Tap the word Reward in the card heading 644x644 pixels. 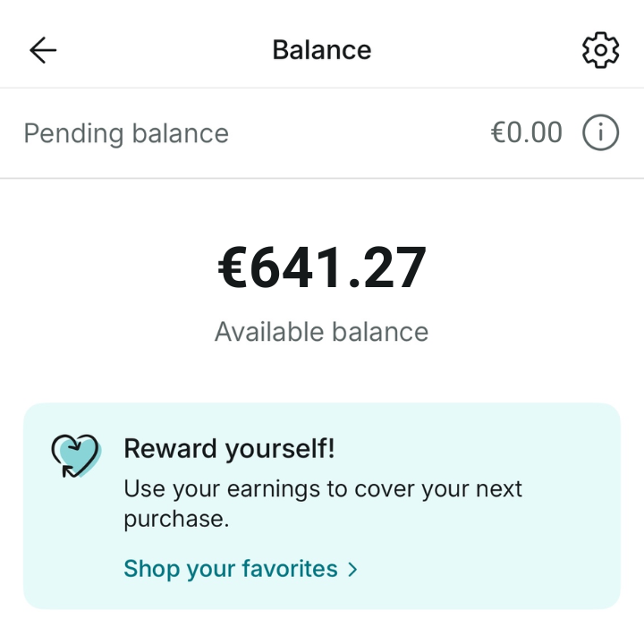[x=166, y=448]
